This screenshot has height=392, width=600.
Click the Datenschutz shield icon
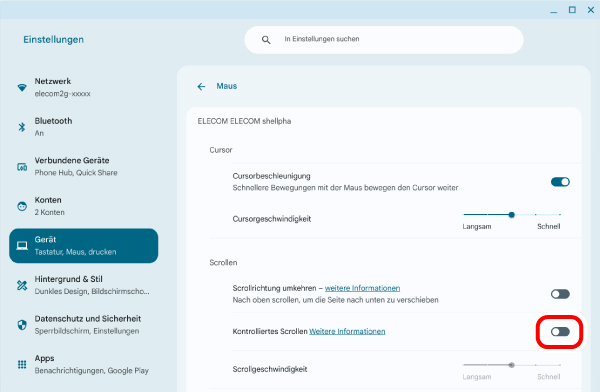click(x=22, y=325)
